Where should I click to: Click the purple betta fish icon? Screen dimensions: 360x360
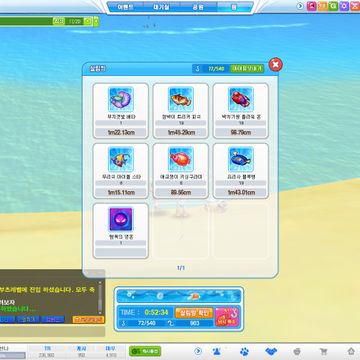click(121, 99)
